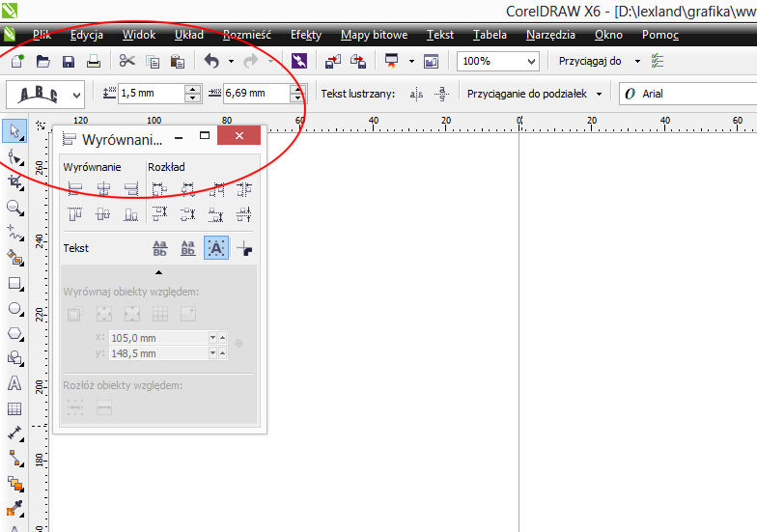Open the 100% zoom level dropdown
The image size is (757, 532).
pos(530,62)
